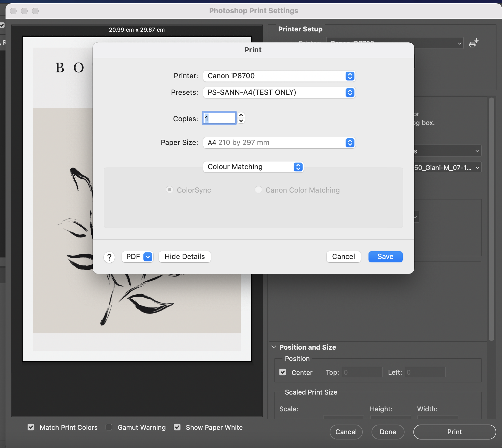Toggle the Match Print Colors checkbox
The image size is (502, 448).
[31, 427]
